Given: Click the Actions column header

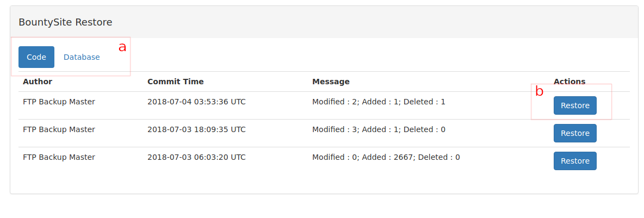Looking at the screenshot, I should pyautogui.click(x=569, y=82).
